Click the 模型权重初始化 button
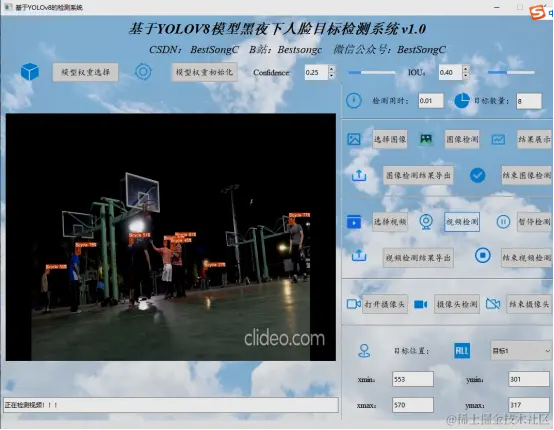The image size is (554, 430). (205, 72)
